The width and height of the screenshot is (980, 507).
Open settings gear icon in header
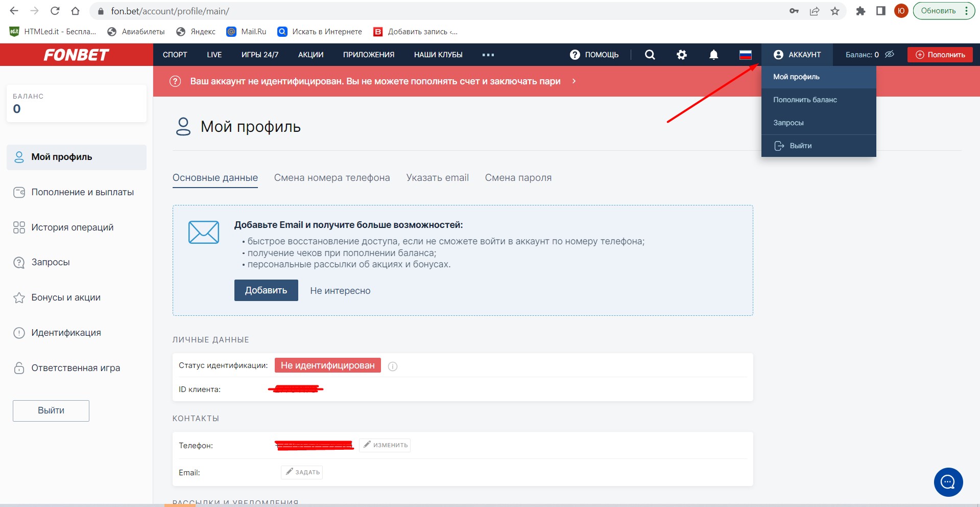[x=682, y=55]
